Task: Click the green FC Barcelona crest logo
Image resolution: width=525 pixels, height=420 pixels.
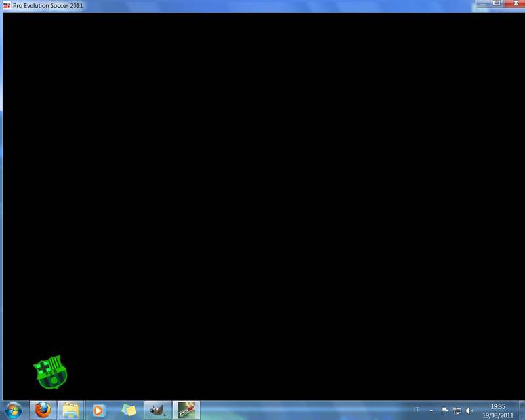Action: (x=51, y=372)
